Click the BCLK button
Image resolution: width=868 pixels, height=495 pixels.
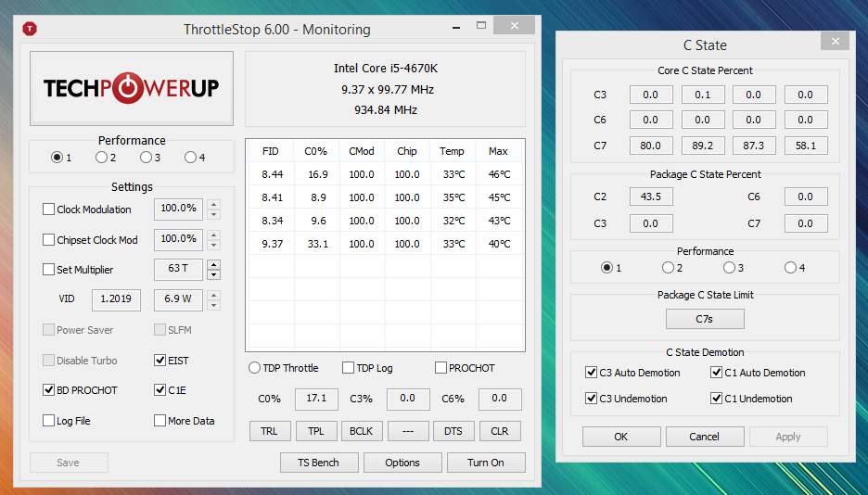coord(362,431)
